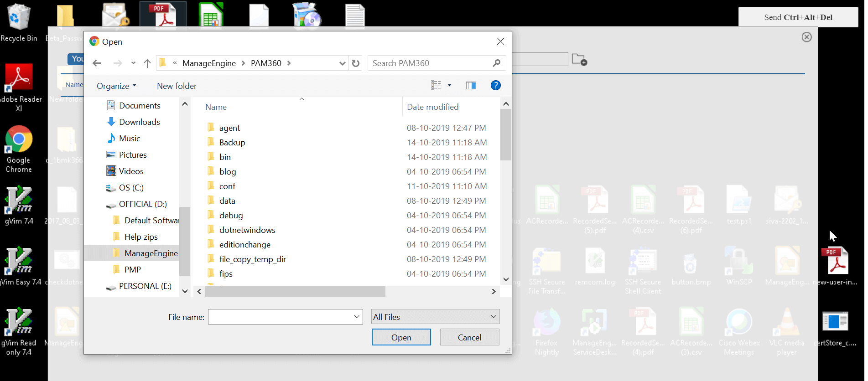The width and height of the screenshot is (868, 381).
Task: Open gVim Read only 7.4 shortcut
Action: click(x=19, y=332)
